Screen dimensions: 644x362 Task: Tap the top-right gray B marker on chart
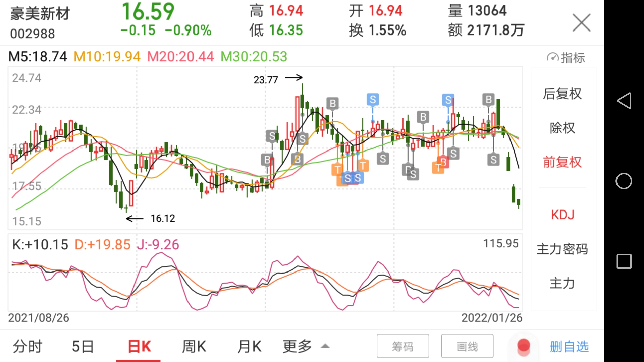tap(488, 100)
